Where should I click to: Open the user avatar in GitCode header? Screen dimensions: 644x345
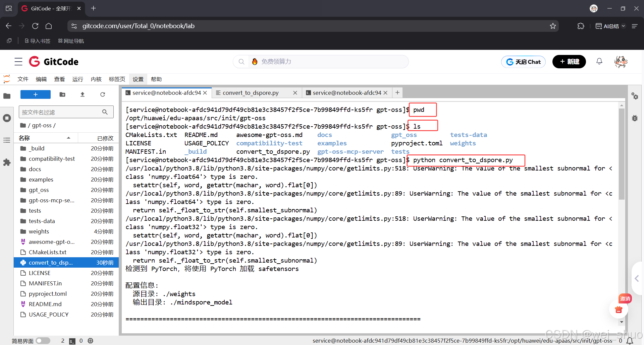coord(621,62)
